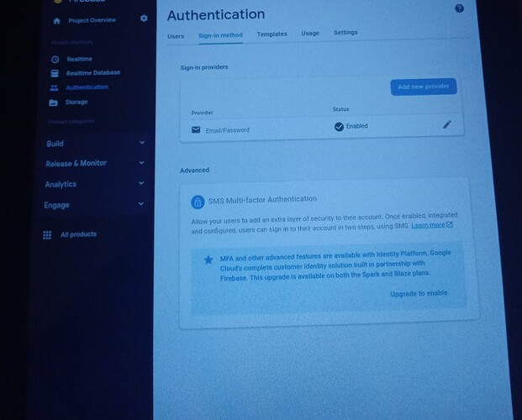Open Project Overview home icon
522x420 pixels.
[56, 21]
